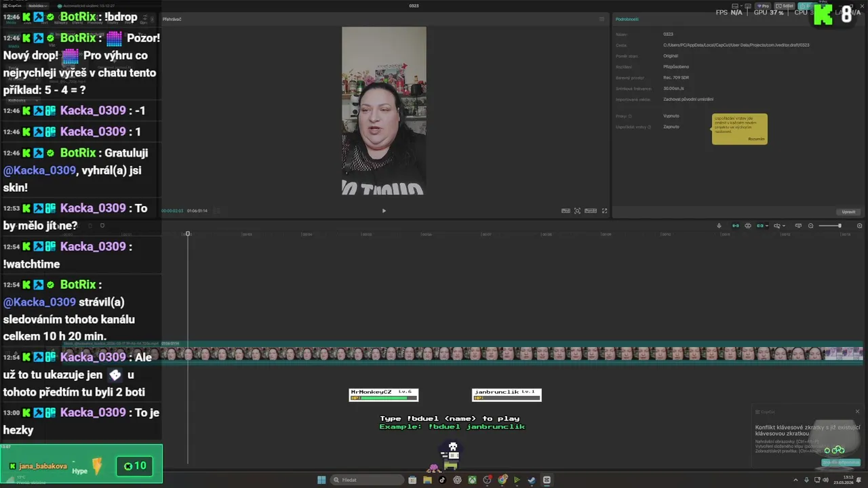Toggle clip linkage in timeline toolbar
The height and width of the screenshot is (488, 868).
pos(760,226)
